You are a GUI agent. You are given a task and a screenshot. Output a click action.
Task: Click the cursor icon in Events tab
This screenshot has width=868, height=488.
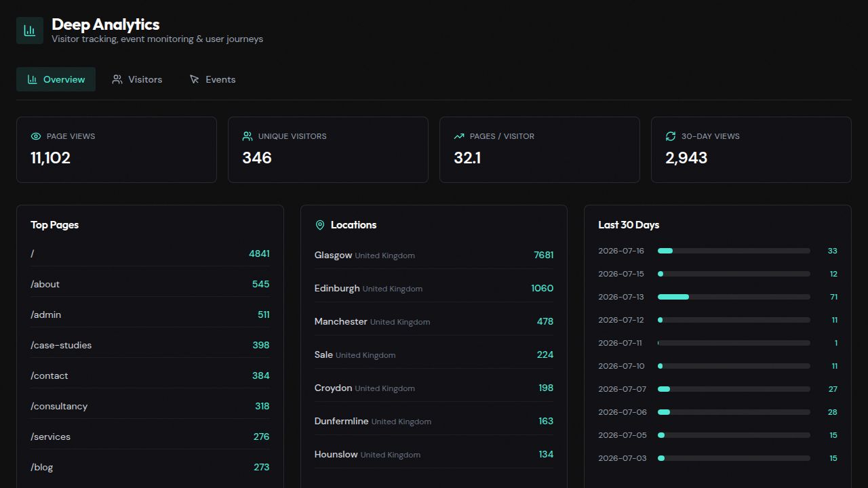point(195,79)
